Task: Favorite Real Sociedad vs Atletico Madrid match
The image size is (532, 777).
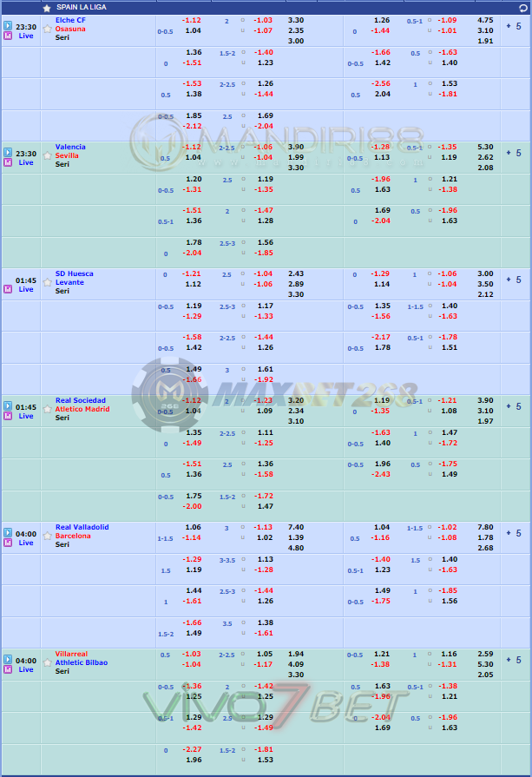Action: (x=47, y=409)
